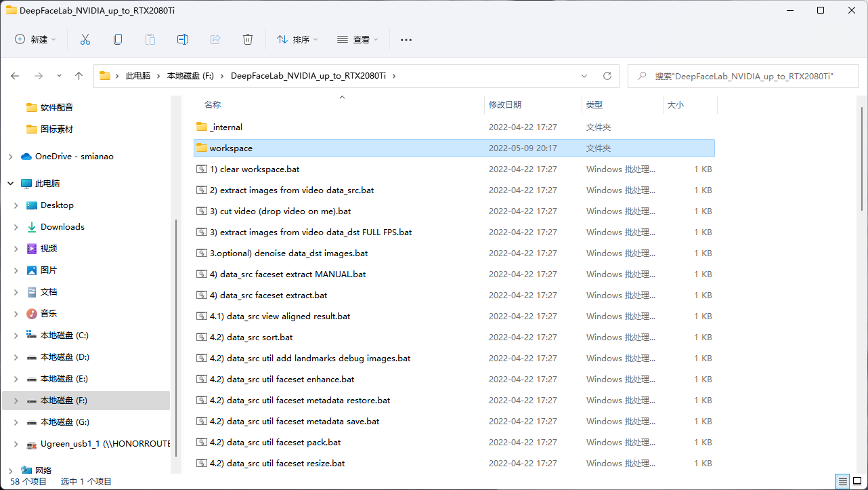Select Desktop in navigation pane

(x=57, y=205)
